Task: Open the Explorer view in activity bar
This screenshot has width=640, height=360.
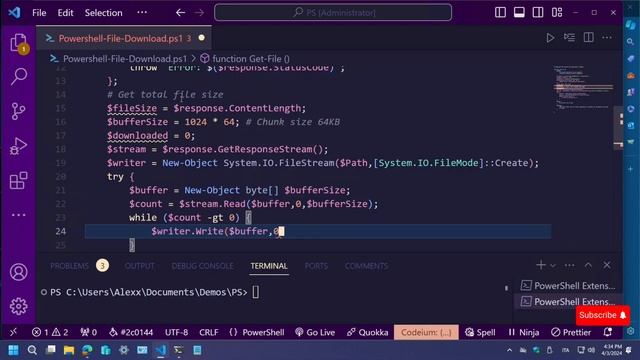Action: (x=18, y=42)
